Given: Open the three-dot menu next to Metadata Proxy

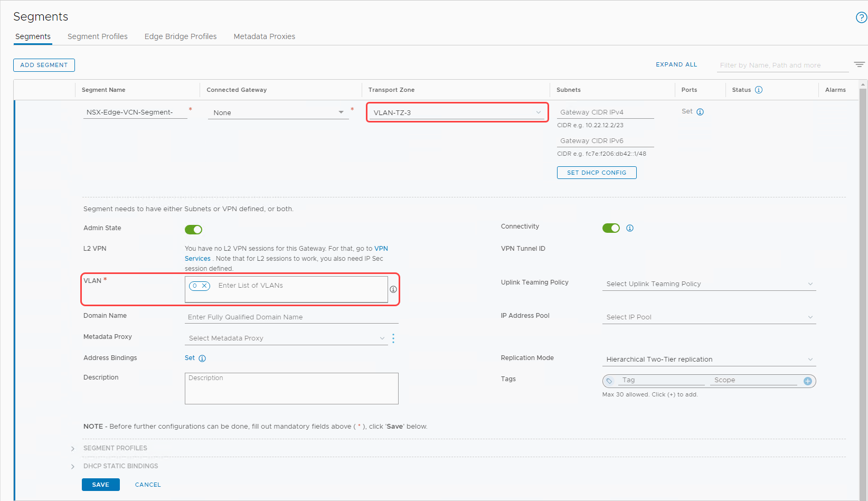Looking at the screenshot, I should click(x=393, y=338).
